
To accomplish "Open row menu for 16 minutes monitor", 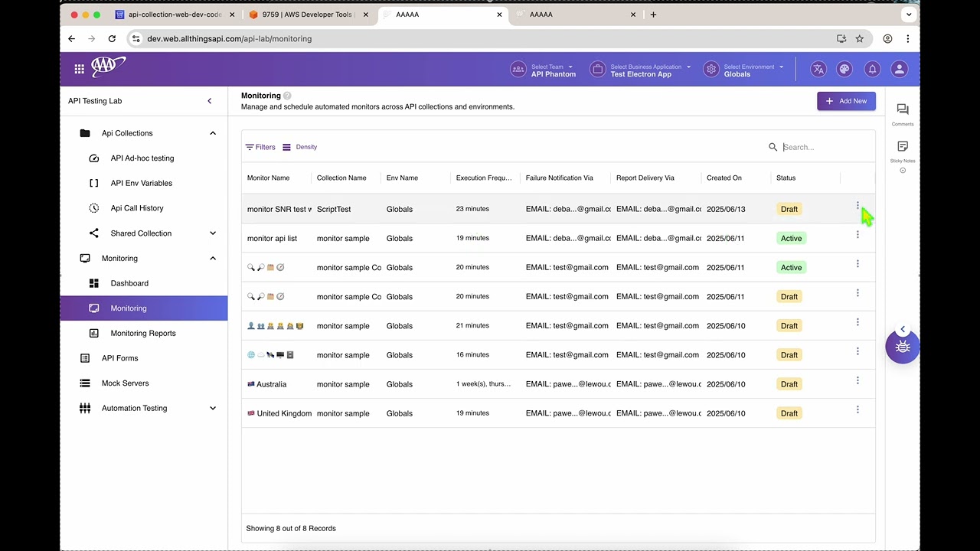I will point(857,351).
